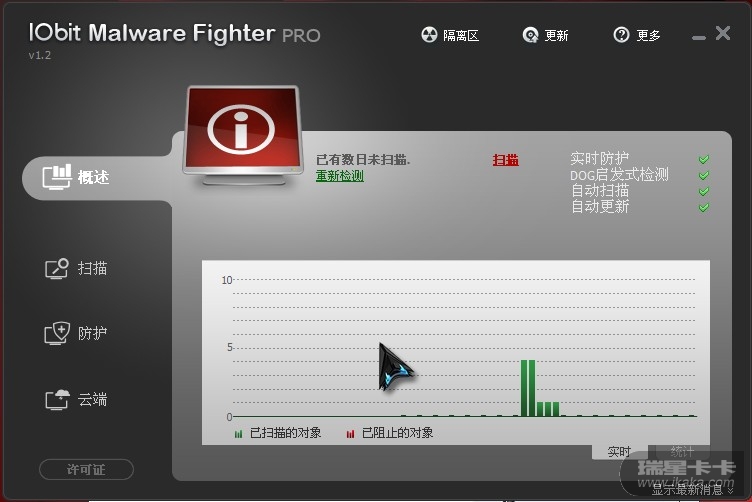Open the 扫描 scan sidebar icon
752x502 pixels.
tap(57, 268)
